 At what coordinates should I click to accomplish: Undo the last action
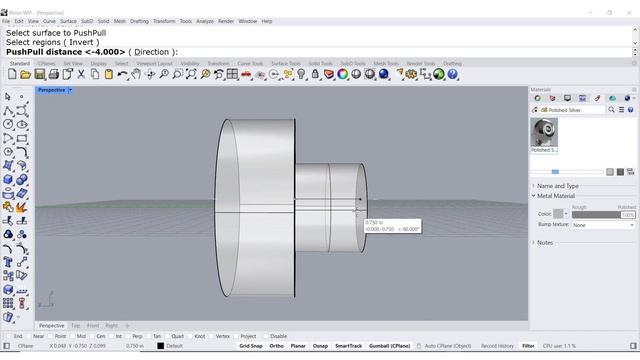(x=122, y=74)
